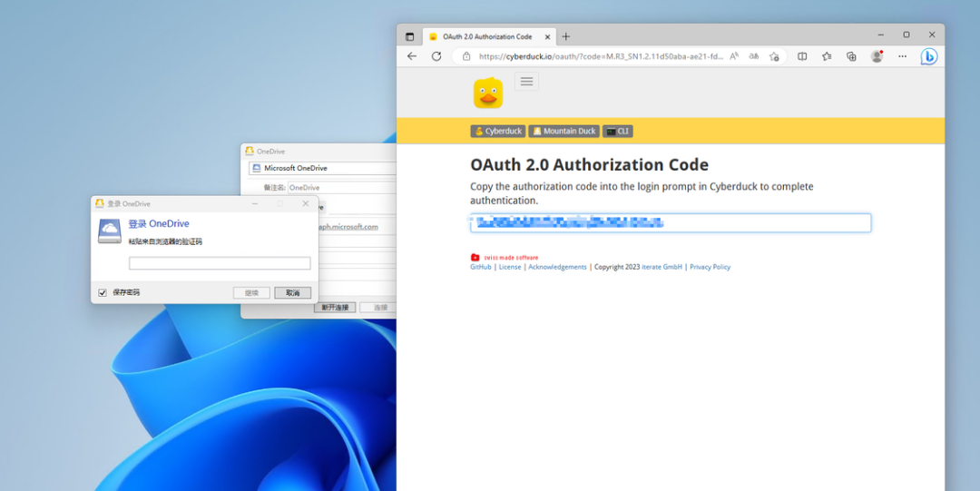Click the graph.microsoft.com server link
The height and width of the screenshot is (491, 980).
point(348,227)
